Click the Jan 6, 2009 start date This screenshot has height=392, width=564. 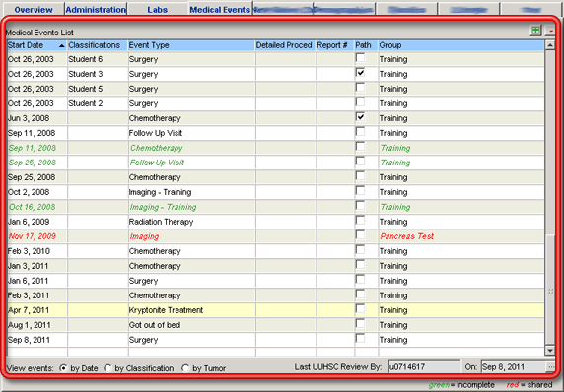29,222
